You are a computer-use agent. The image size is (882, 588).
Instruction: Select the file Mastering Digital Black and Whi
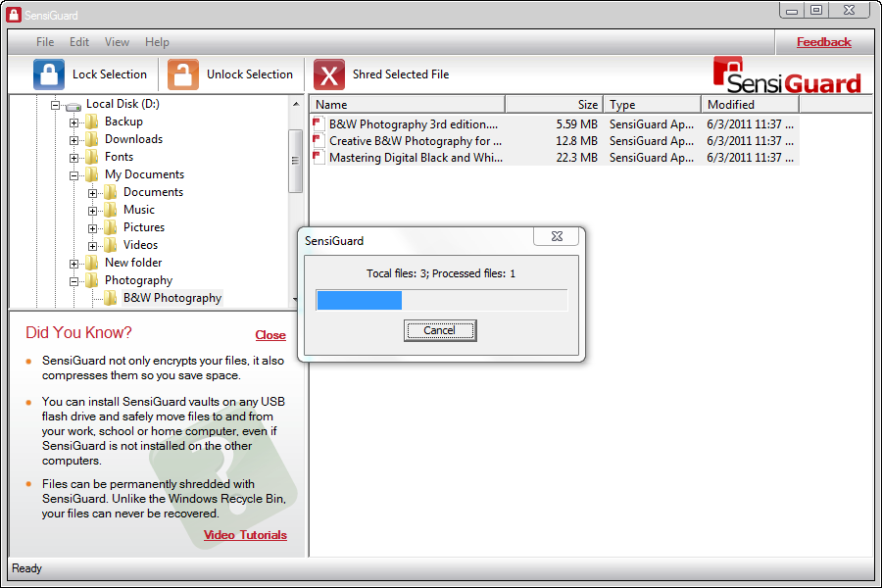(x=416, y=158)
